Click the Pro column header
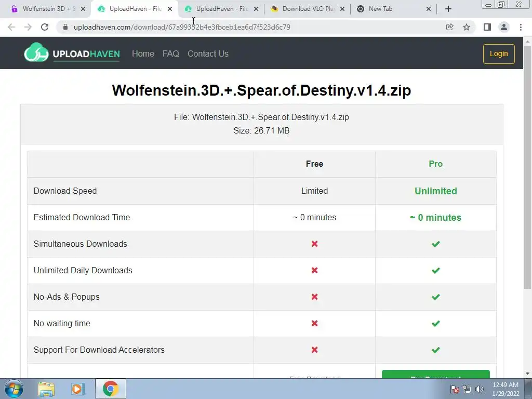 [x=436, y=164]
